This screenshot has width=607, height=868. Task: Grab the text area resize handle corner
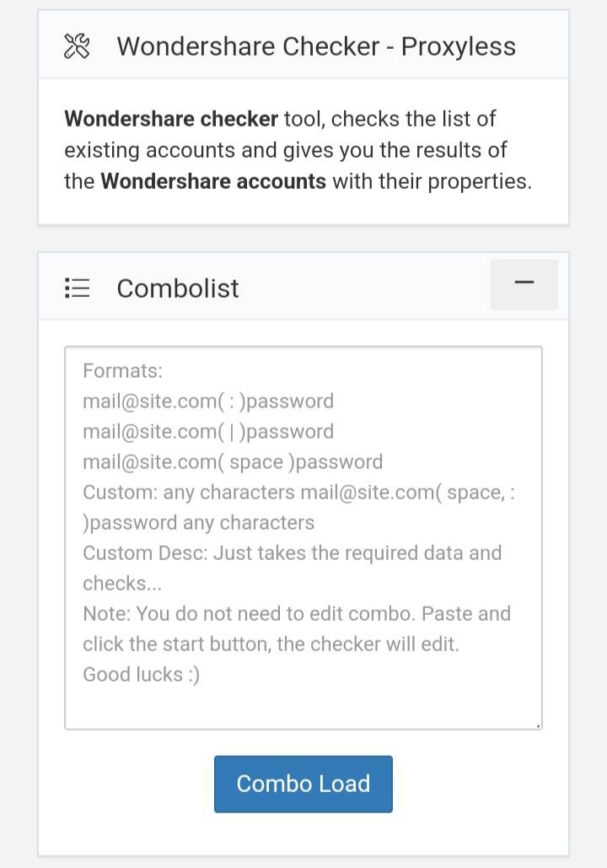(x=538, y=725)
